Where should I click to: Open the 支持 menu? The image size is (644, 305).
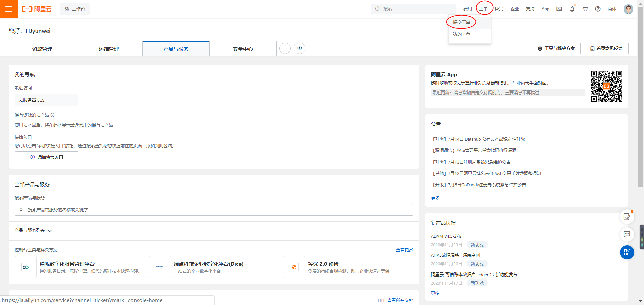pyautogui.click(x=530, y=9)
